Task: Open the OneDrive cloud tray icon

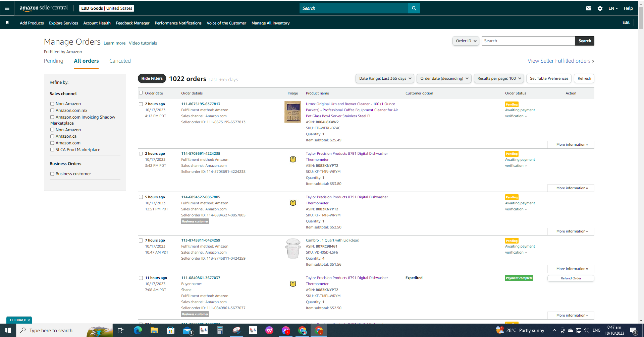Action: [570, 330]
